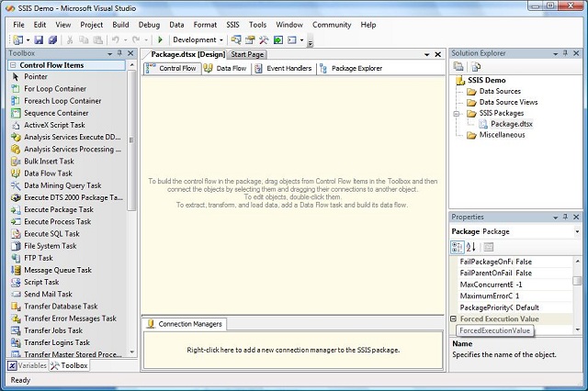Viewport: 588px width, 391px height.
Task: Open the SSIS menu
Action: [x=232, y=25]
